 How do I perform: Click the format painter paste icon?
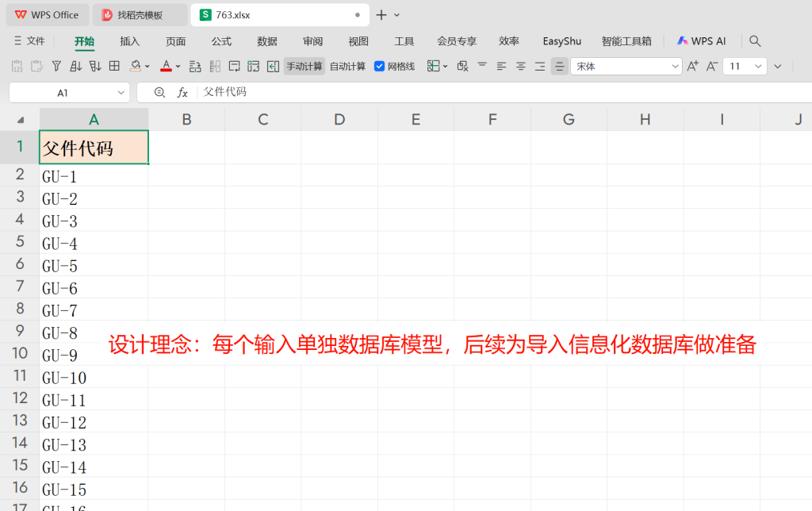[x=36, y=67]
